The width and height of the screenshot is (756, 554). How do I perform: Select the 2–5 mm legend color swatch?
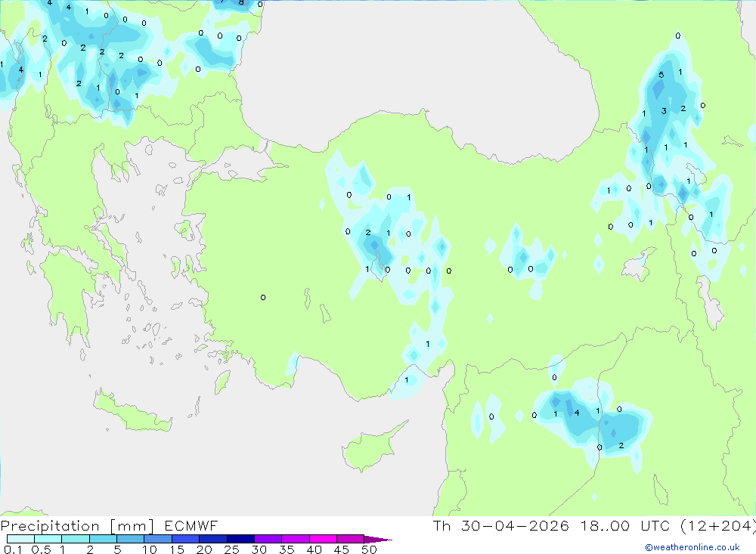103,539
